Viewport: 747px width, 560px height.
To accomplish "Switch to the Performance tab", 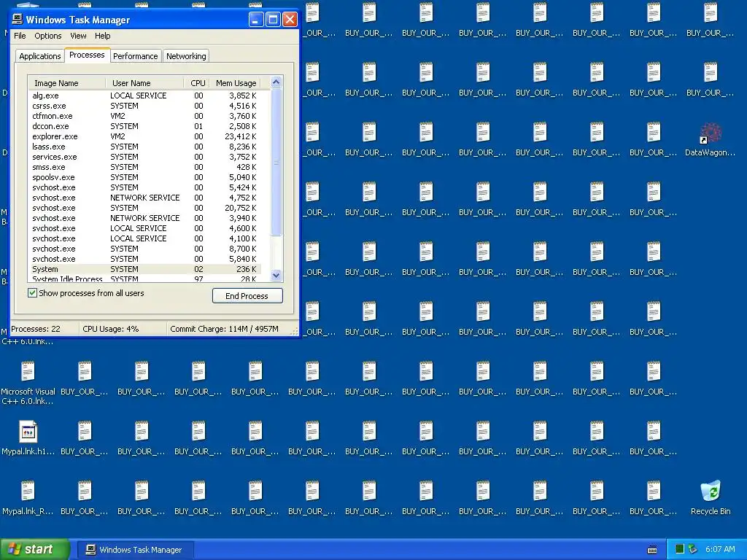I will pyautogui.click(x=135, y=56).
